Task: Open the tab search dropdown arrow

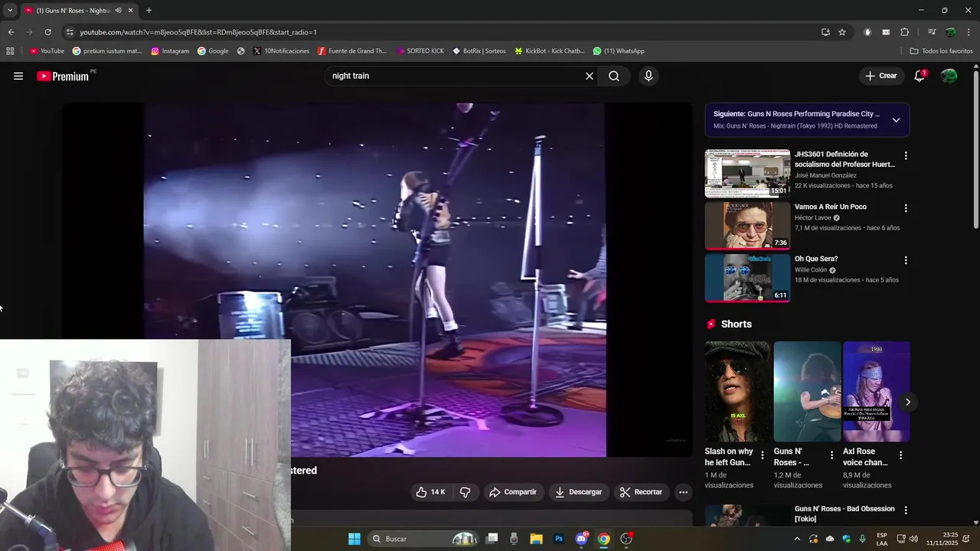Action: pyautogui.click(x=10, y=11)
